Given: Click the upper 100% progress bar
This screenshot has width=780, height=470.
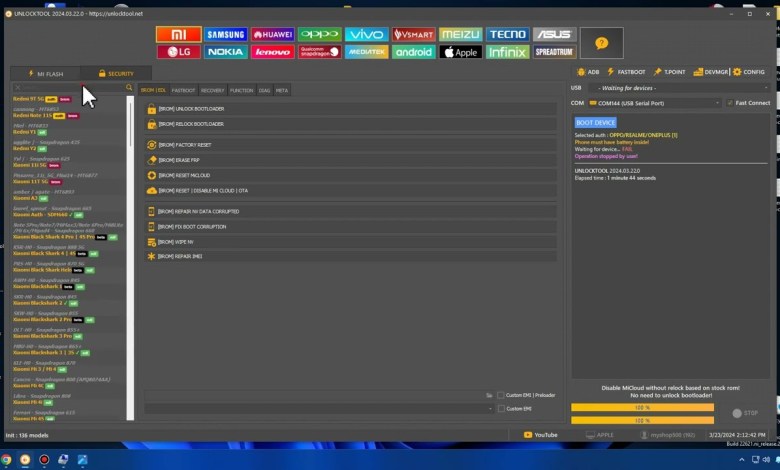Looking at the screenshot, I should [642, 407].
